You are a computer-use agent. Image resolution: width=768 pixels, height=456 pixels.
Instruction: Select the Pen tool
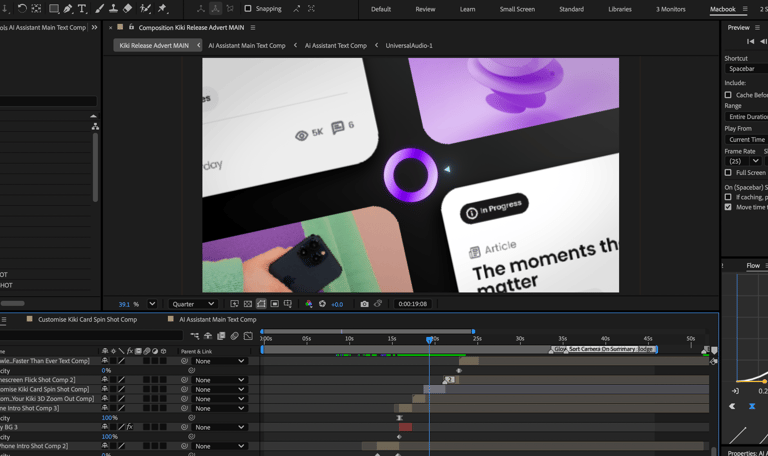point(68,8)
